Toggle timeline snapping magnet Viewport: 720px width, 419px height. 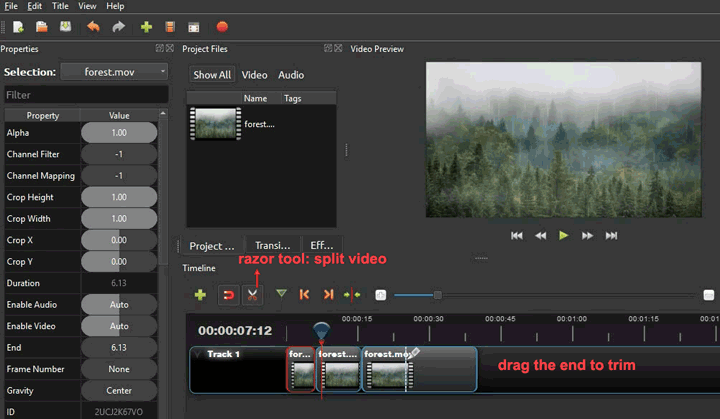pyautogui.click(x=228, y=295)
